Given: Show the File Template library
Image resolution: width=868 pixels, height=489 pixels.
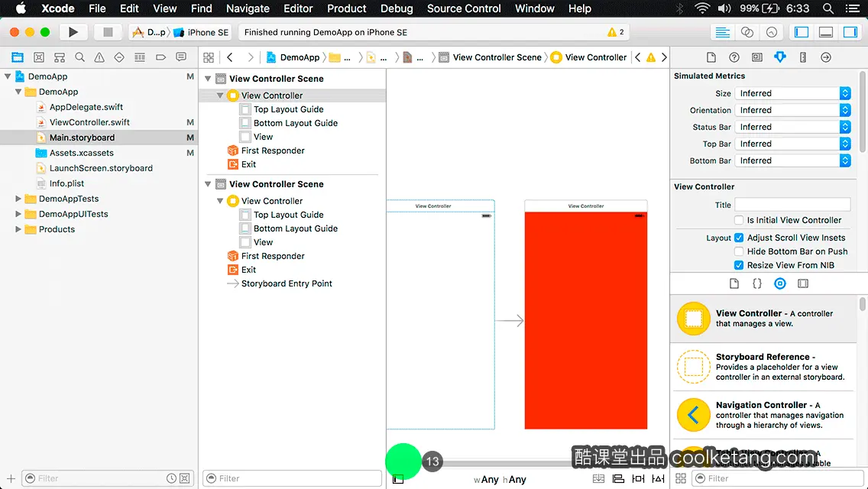Looking at the screenshot, I should (734, 283).
